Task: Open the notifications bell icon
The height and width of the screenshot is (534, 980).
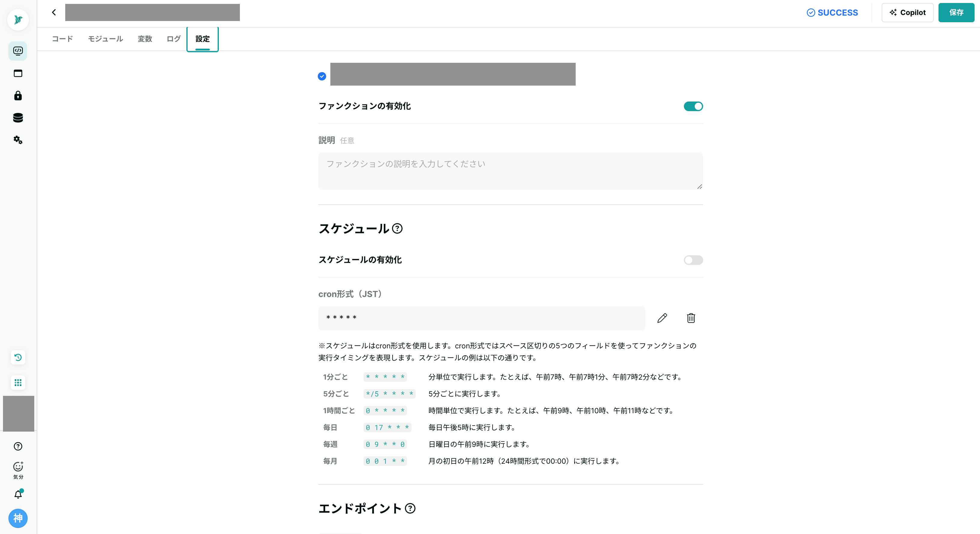Action: pyautogui.click(x=18, y=494)
